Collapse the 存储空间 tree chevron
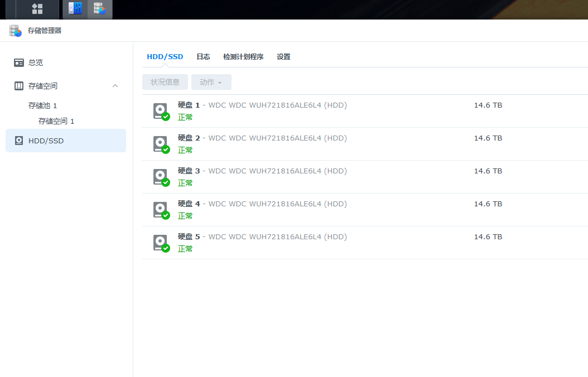 pos(115,86)
